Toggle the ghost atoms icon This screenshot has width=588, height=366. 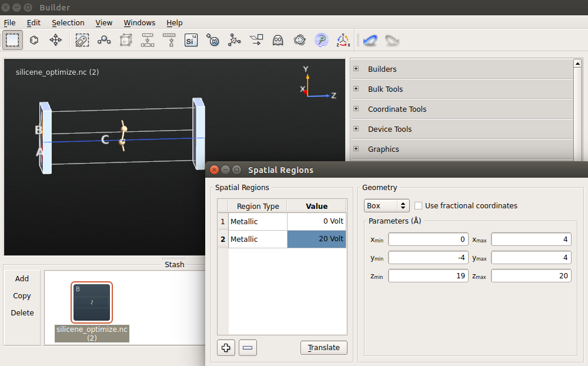278,40
